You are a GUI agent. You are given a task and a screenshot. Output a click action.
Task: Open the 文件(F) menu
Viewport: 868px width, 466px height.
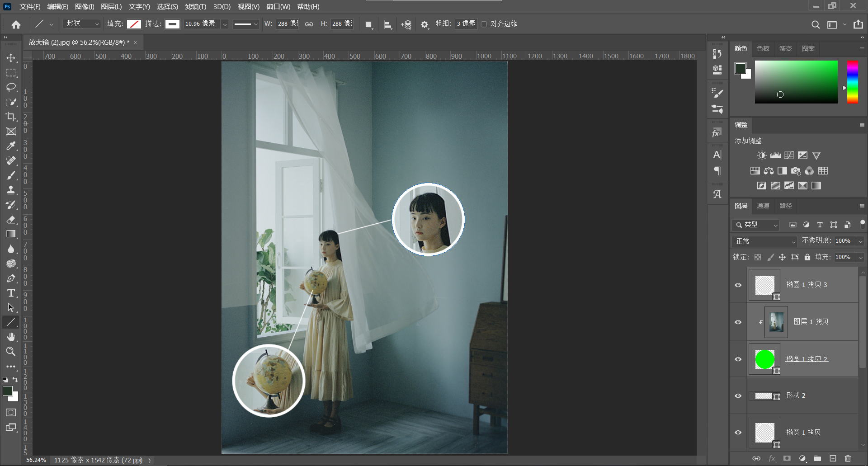pyautogui.click(x=30, y=6)
